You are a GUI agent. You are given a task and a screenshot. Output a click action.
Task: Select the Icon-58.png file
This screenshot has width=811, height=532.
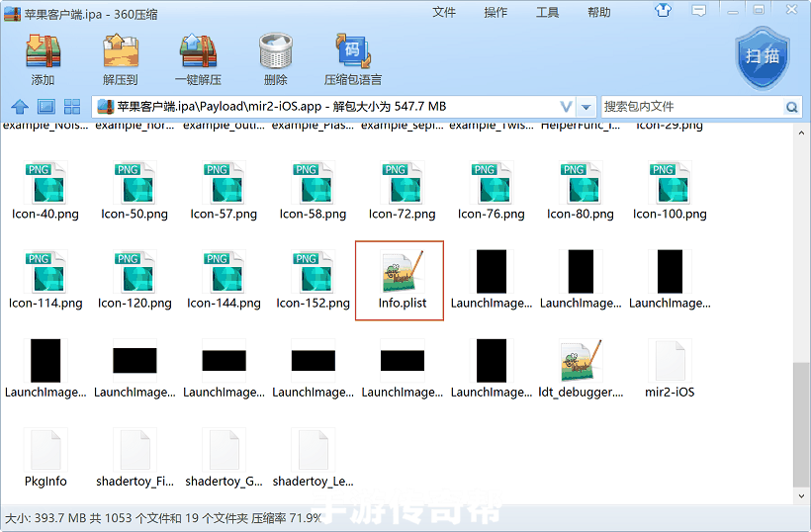click(x=313, y=191)
